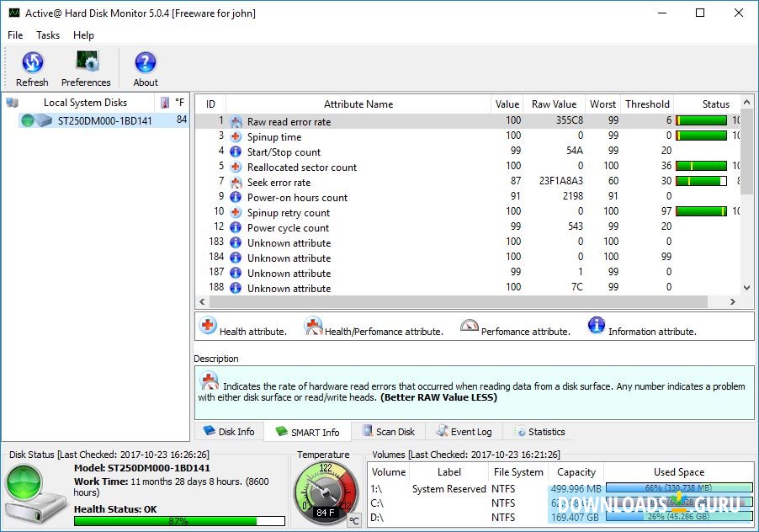Select volume 'C:\' in volumes list
This screenshot has height=532, width=759.
[x=377, y=503]
